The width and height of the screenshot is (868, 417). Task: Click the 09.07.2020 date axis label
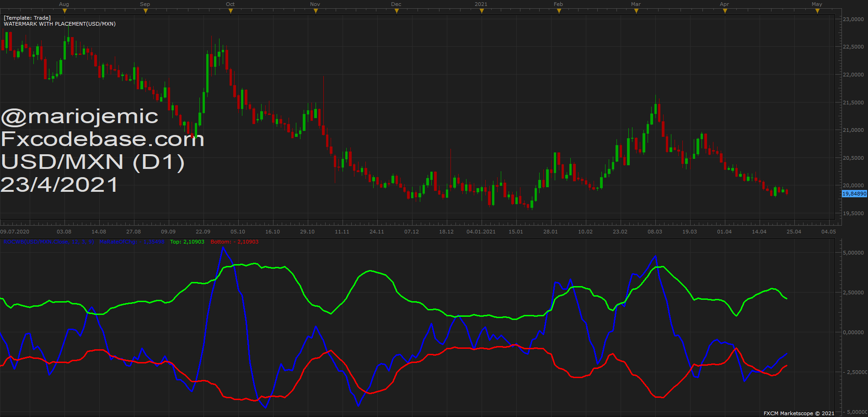(15, 232)
